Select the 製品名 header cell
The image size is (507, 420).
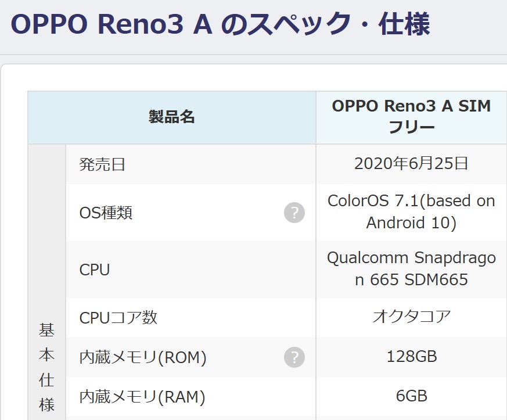(172, 117)
